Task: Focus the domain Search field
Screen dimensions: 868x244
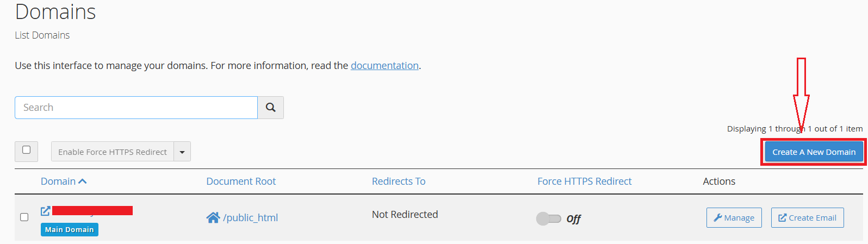Action: tap(136, 108)
